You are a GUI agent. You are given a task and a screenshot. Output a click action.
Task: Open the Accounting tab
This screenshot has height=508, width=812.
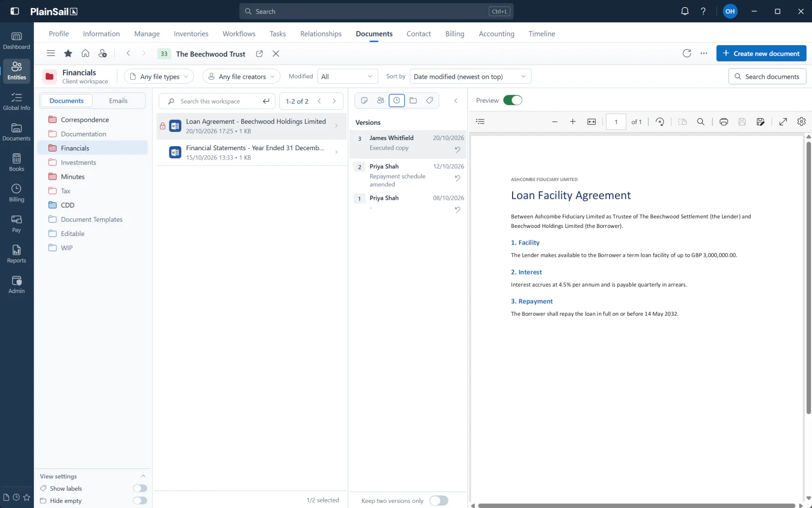496,34
